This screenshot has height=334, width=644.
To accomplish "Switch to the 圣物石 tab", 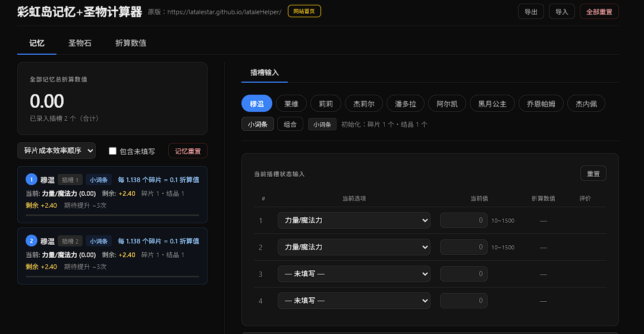I will 80,43.
